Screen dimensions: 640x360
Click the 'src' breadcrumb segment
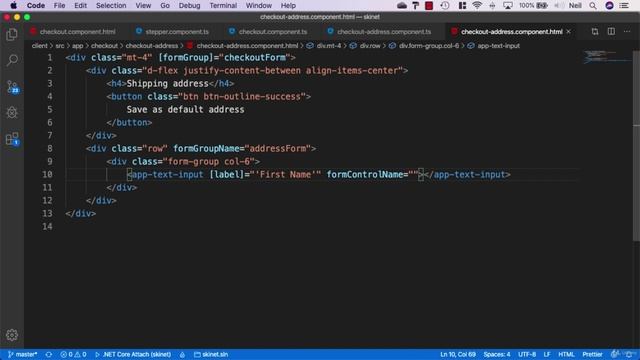tap(60, 46)
